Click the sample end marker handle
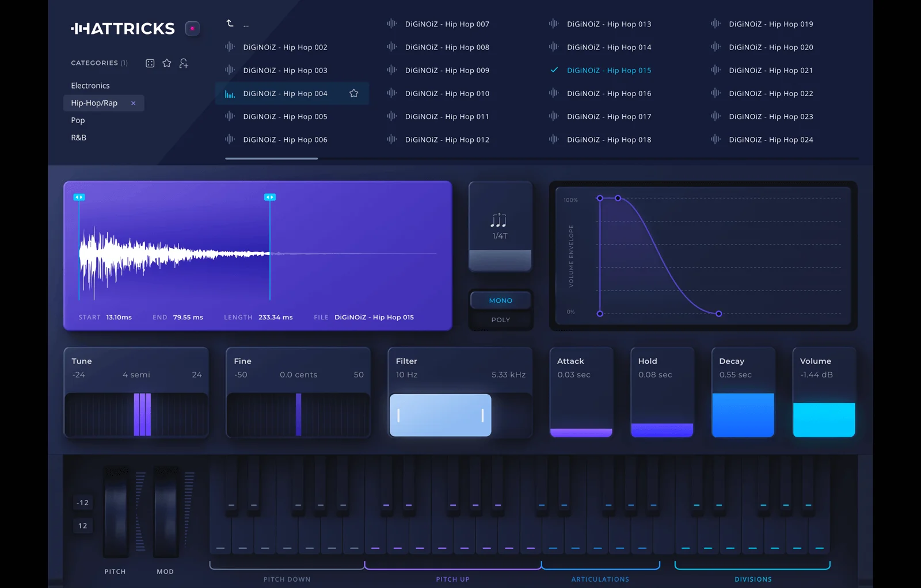The height and width of the screenshot is (588, 921). pyautogui.click(x=270, y=197)
